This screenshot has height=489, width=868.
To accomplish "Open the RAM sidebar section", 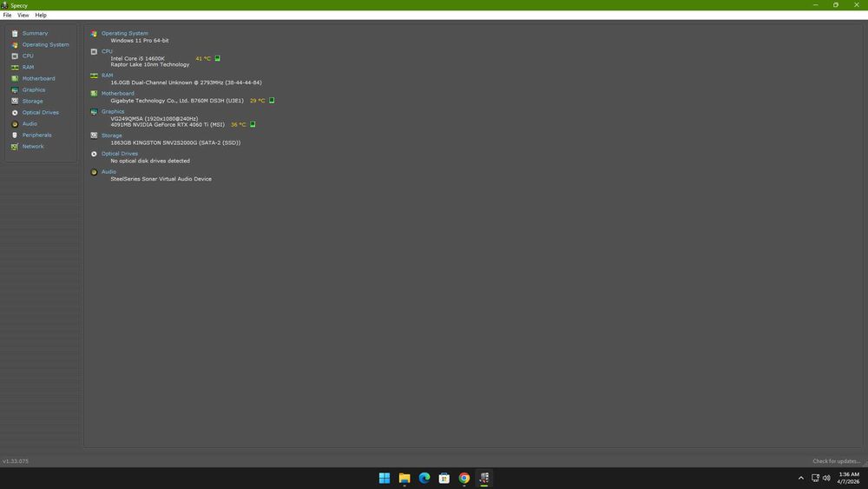I will 28,67.
